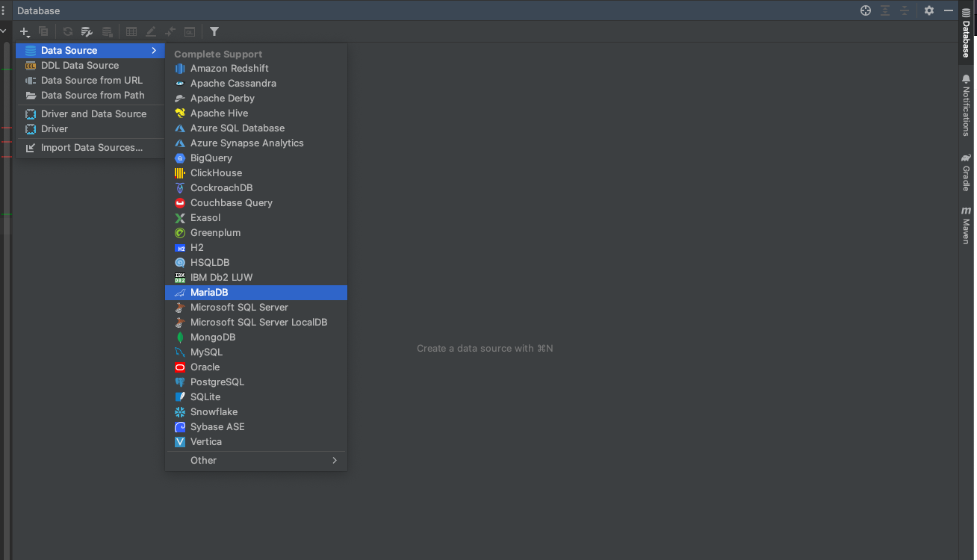Viewport: 977px width, 560px height.
Task: Select Greenplum data source
Action: coord(256,233)
